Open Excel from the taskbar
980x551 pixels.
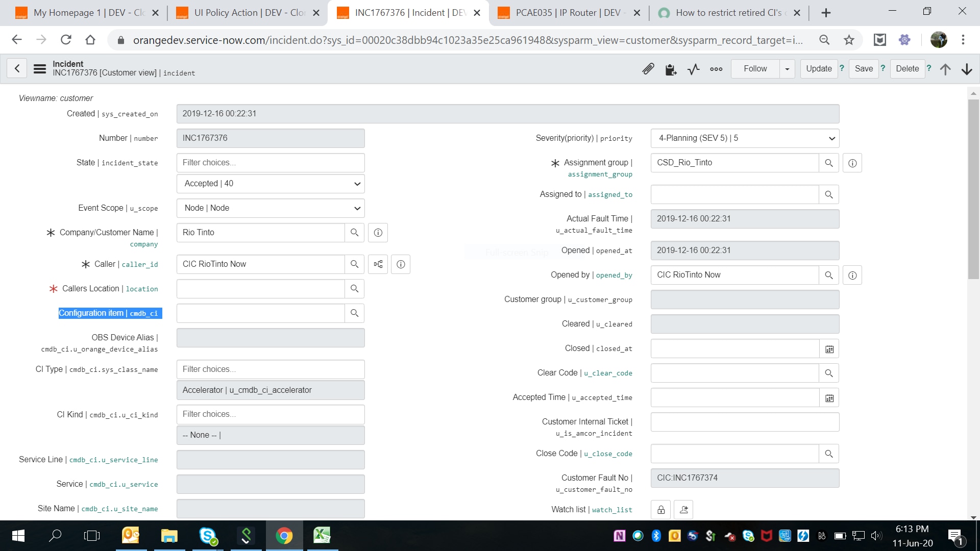(x=322, y=536)
